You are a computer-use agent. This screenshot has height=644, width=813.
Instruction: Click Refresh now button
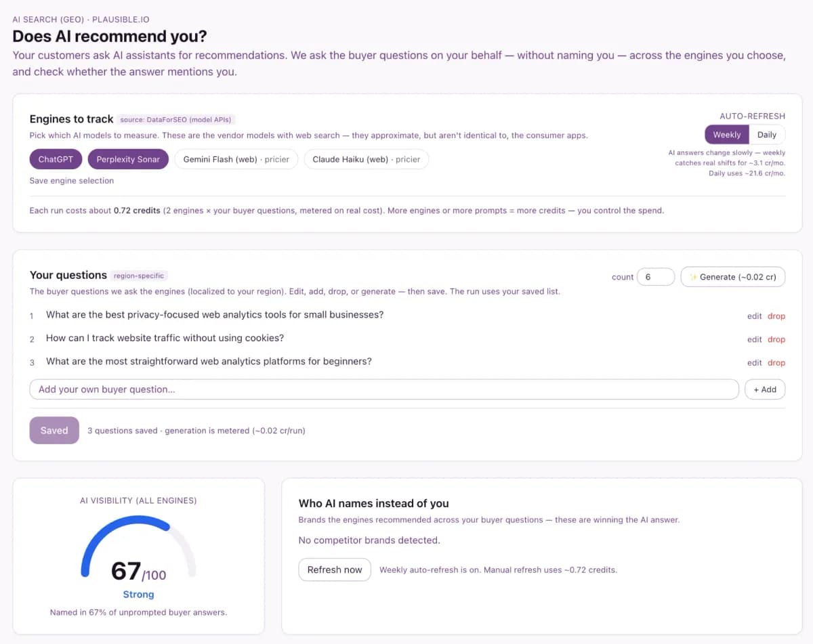335,570
